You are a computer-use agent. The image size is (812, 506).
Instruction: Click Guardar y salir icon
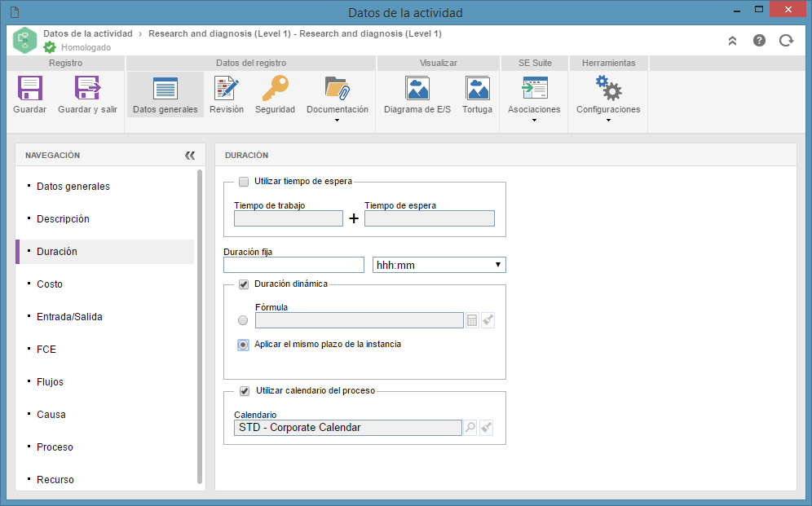[87, 88]
